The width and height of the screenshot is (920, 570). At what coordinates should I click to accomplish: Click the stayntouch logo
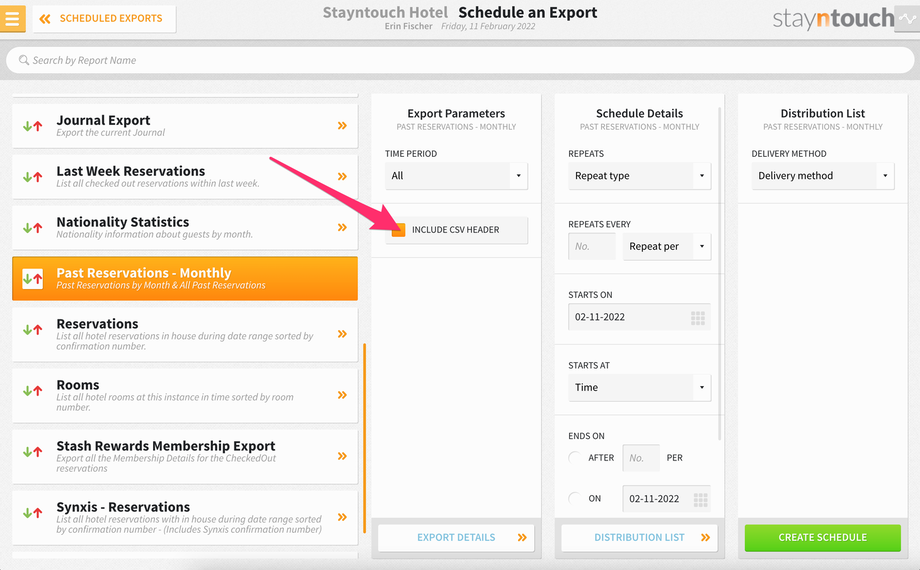(833, 19)
